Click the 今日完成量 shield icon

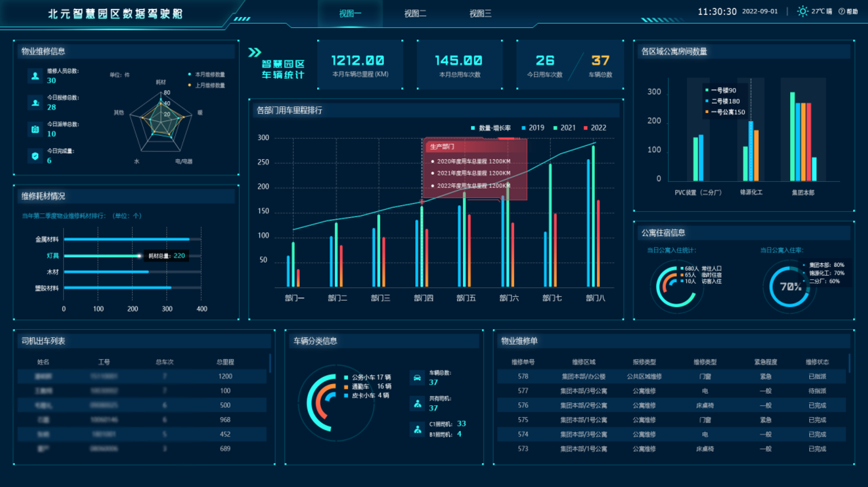[x=35, y=156]
